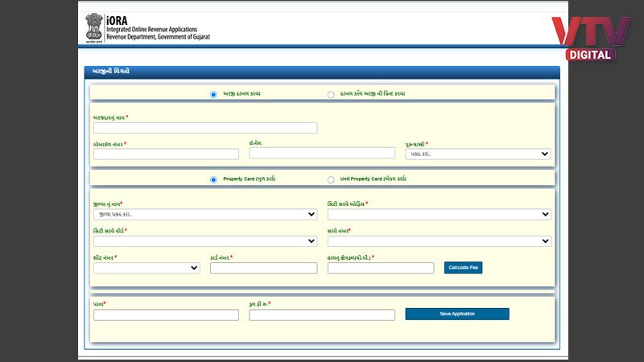Click the Government of India emblem logo
The width and height of the screenshot is (644, 362).
pos(94,27)
